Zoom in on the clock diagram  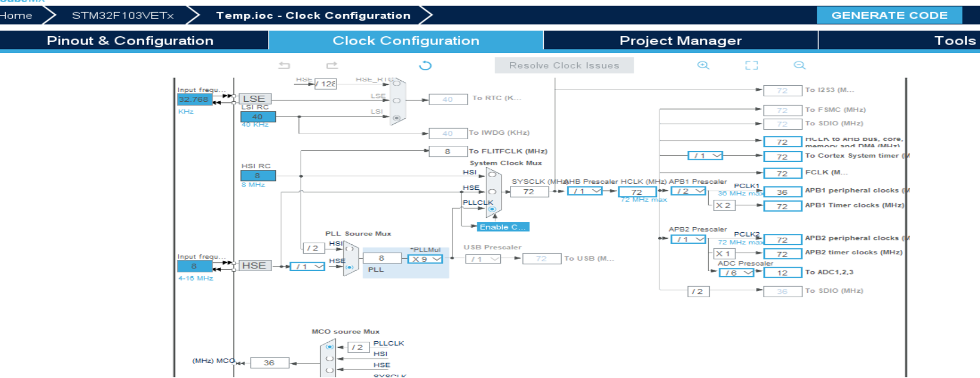(703, 66)
